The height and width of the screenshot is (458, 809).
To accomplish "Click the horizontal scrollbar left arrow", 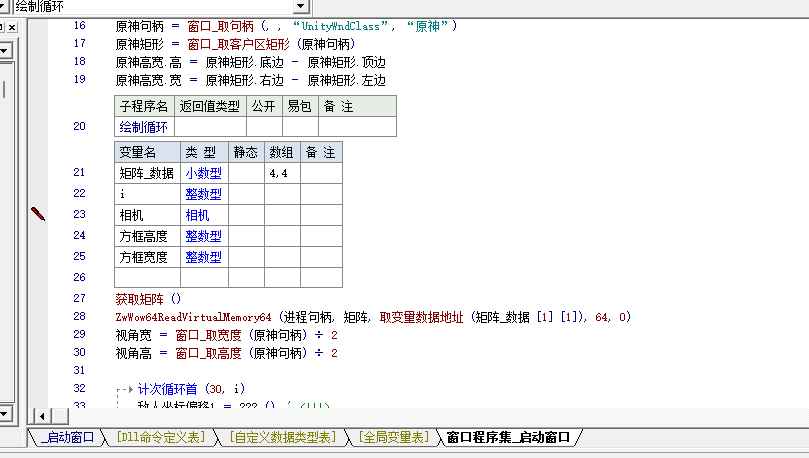I will point(41,415).
